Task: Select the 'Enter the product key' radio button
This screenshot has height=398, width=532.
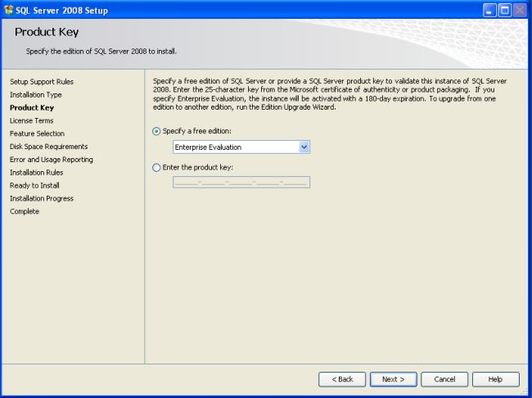Action: point(156,167)
